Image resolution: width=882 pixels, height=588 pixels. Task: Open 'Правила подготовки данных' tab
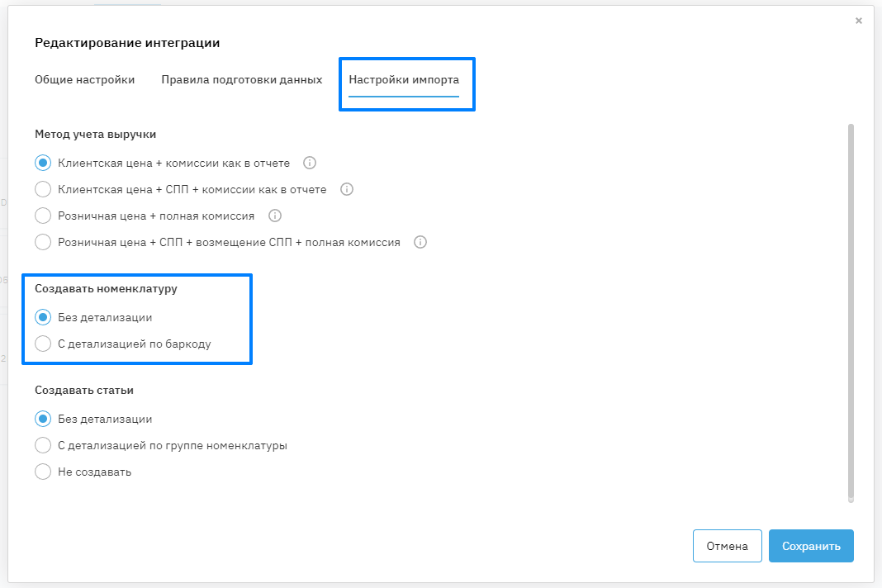[241, 80]
